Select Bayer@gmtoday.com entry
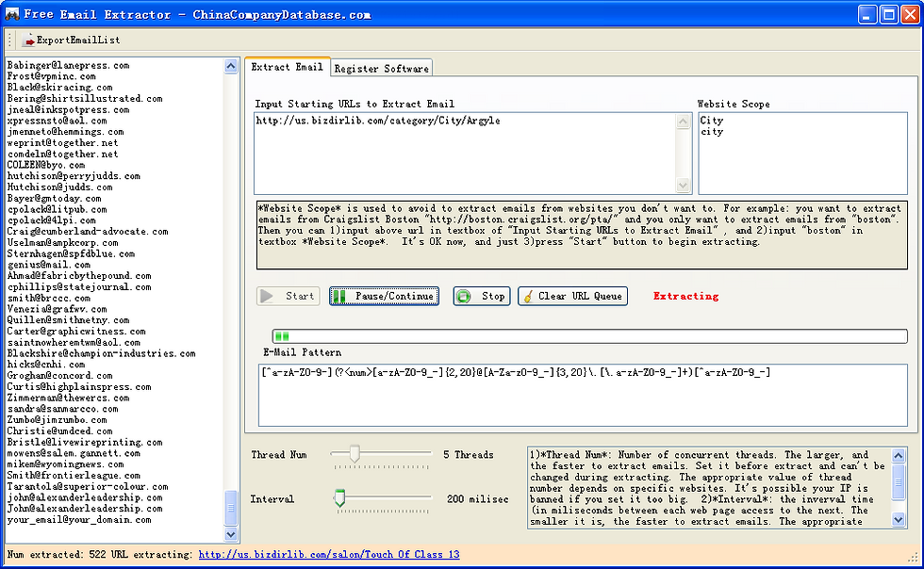Viewport: 924px width, 569px height. (54, 199)
